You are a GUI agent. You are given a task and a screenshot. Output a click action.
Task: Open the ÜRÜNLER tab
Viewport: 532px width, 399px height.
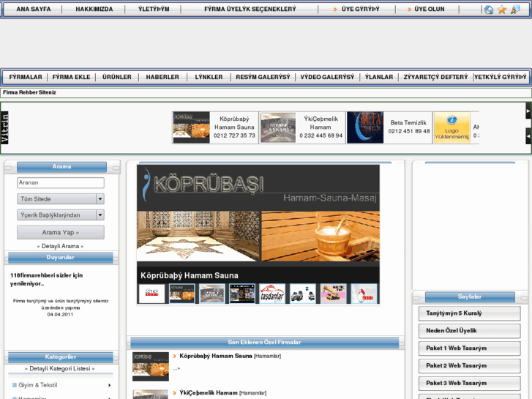pyautogui.click(x=116, y=77)
